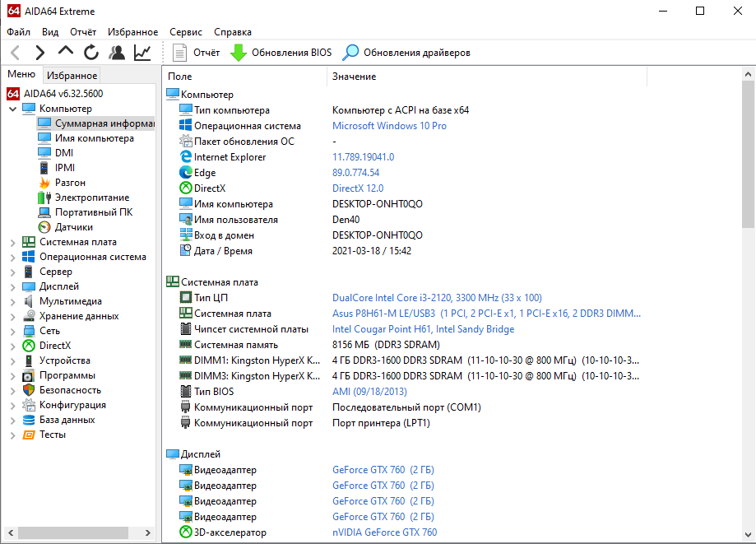Image resolution: width=756 pixels, height=544 pixels.
Task: Click the Поле column header
Action: (245, 77)
